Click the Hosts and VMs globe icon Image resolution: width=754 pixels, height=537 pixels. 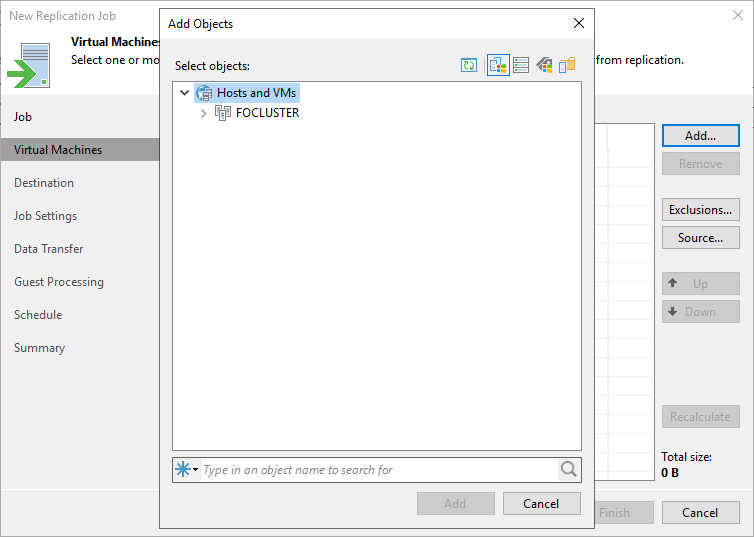pos(204,93)
